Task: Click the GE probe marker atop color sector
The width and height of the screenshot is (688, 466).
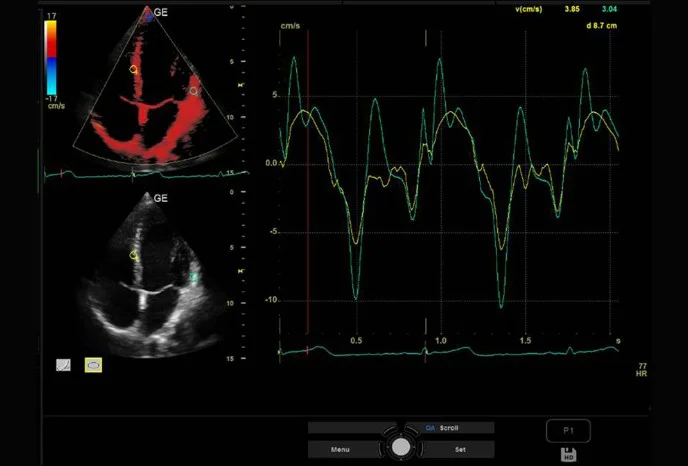Action: click(147, 15)
